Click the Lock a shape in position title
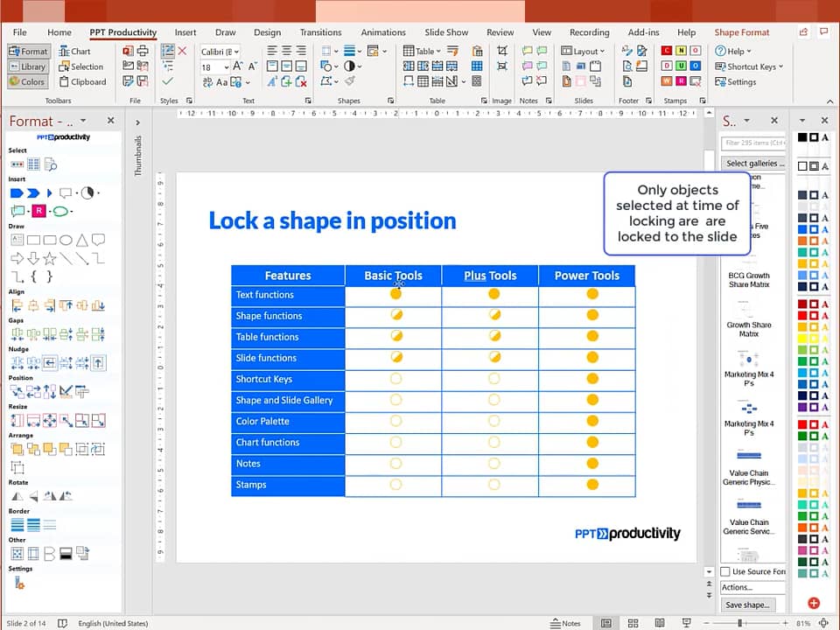 tap(332, 220)
